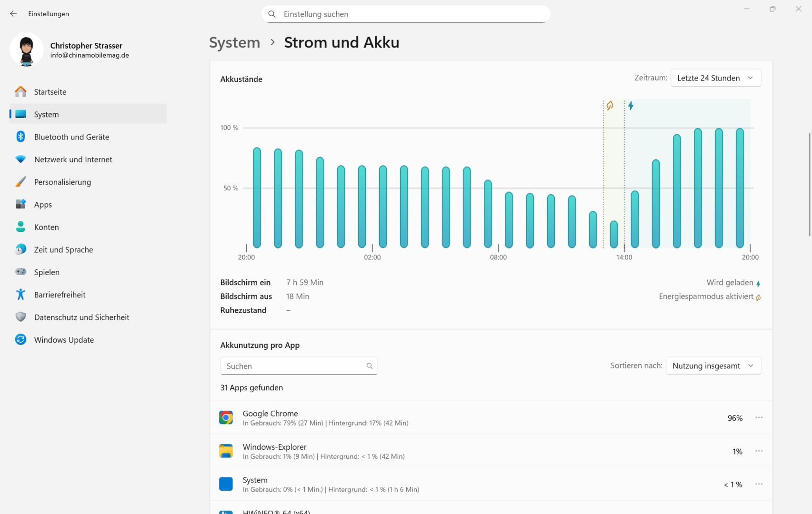This screenshot has width=812, height=514.
Task: Go to Personalisierung settings
Action: pos(88,182)
